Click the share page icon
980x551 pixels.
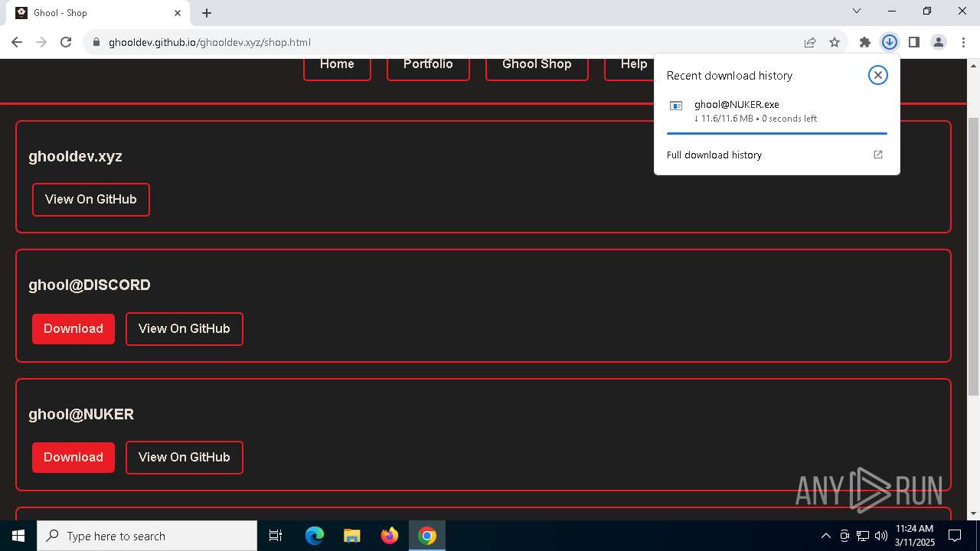tap(810, 42)
